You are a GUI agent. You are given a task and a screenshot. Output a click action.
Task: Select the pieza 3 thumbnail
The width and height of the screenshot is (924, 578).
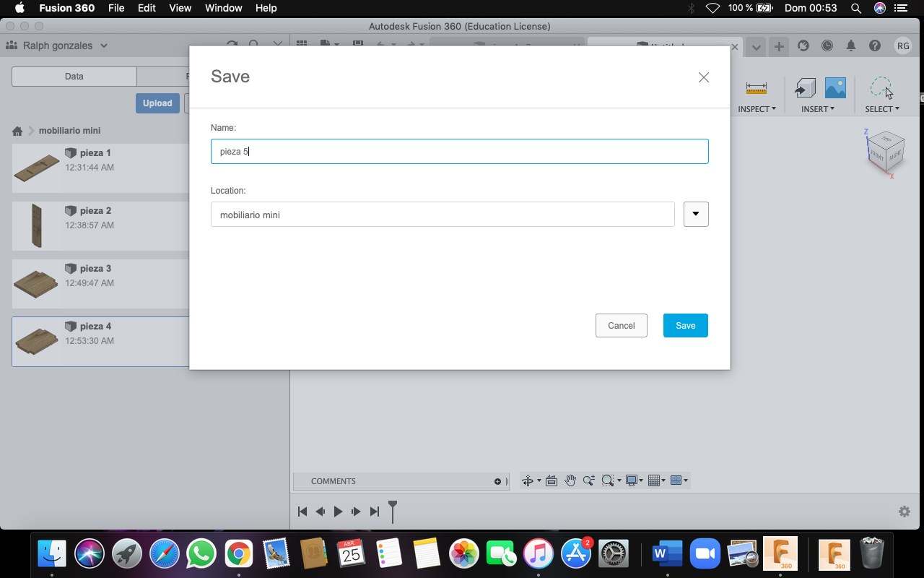point(36,283)
